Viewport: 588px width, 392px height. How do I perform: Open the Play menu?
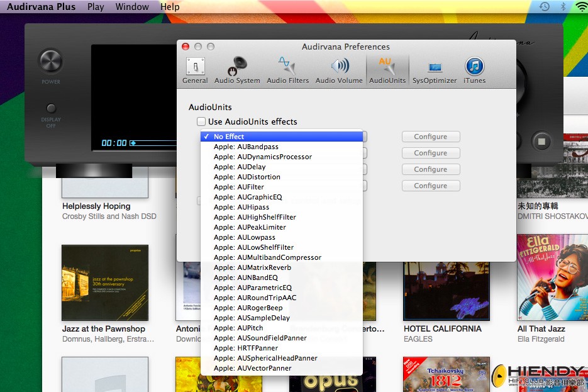[x=96, y=7]
